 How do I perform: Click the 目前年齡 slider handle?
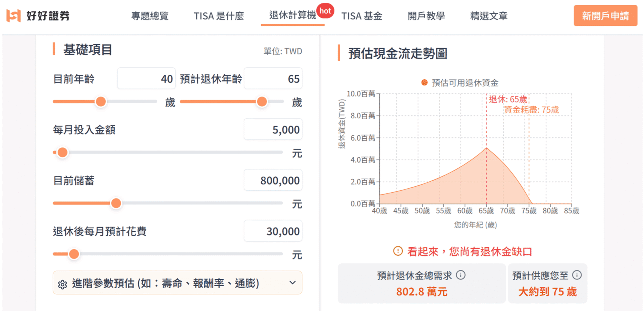[100, 101]
